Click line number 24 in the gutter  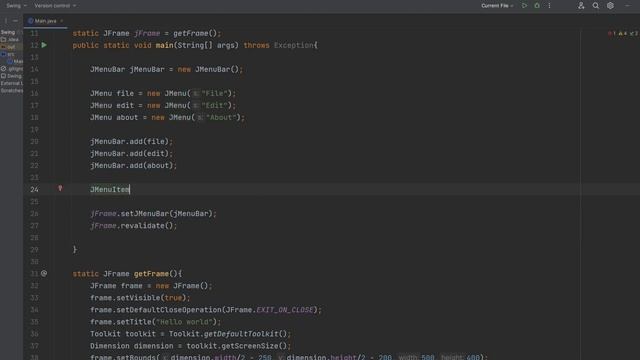tap(34, 189)
